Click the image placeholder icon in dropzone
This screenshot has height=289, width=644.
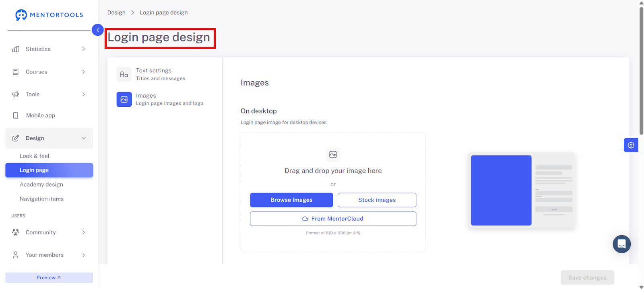(x=333, y=154)
